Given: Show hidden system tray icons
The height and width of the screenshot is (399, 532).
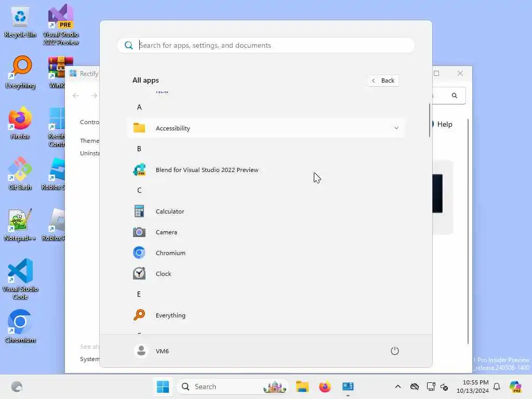Looking at the screenshot, I should 398,387.
